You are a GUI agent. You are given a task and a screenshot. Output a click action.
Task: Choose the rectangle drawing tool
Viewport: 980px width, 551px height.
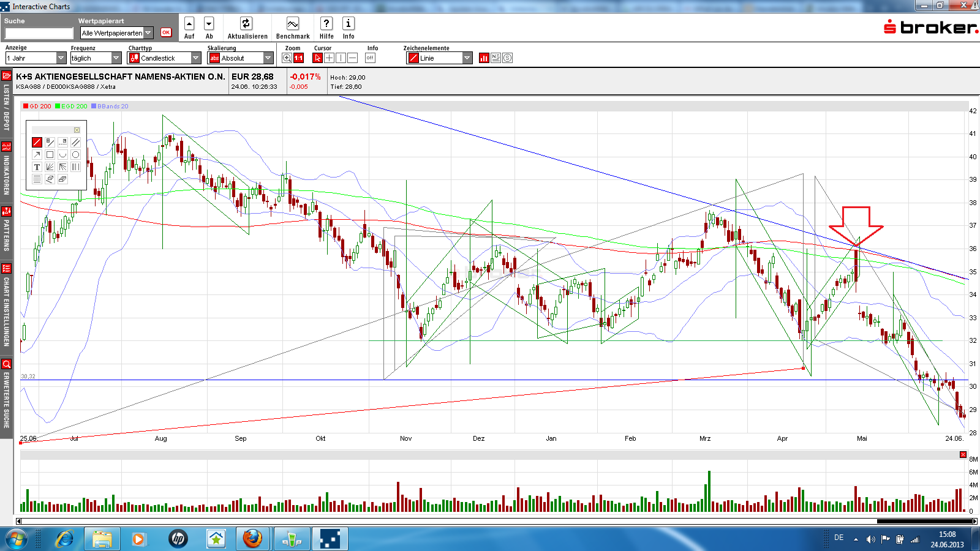(x=50, y=155)
